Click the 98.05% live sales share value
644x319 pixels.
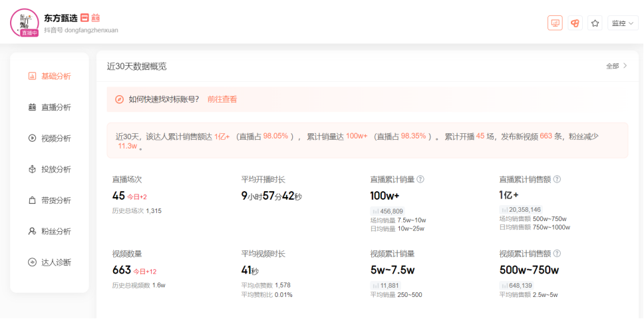[x=275, y=137]
